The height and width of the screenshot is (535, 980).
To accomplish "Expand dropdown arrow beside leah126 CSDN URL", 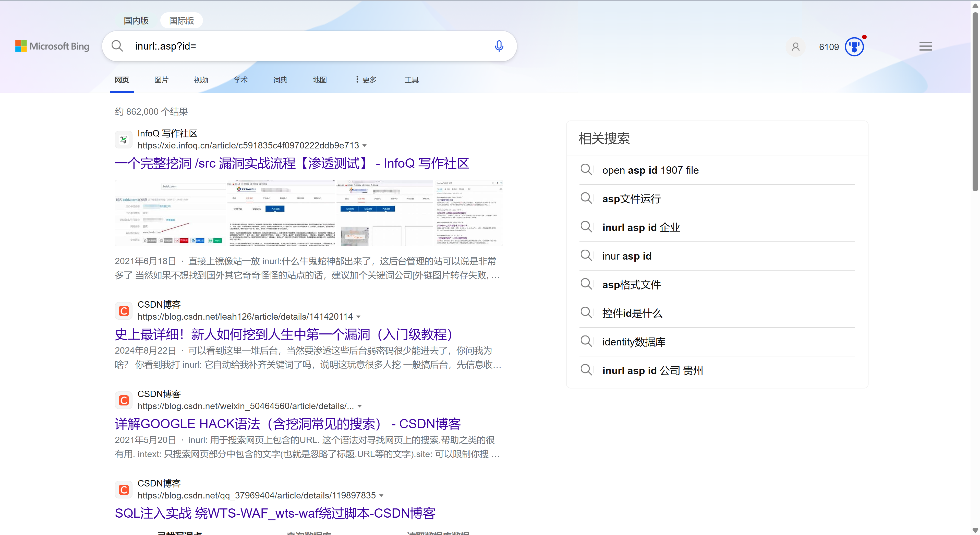I will pyautogui.click(x=358, y=317).
